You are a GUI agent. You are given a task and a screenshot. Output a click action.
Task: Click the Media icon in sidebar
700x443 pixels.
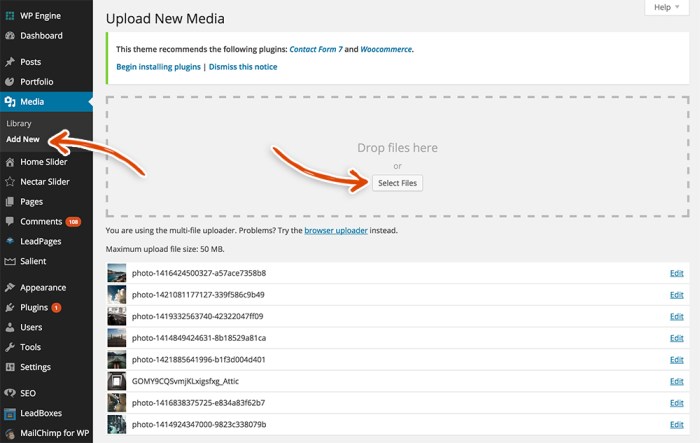(x=10, y=102)
